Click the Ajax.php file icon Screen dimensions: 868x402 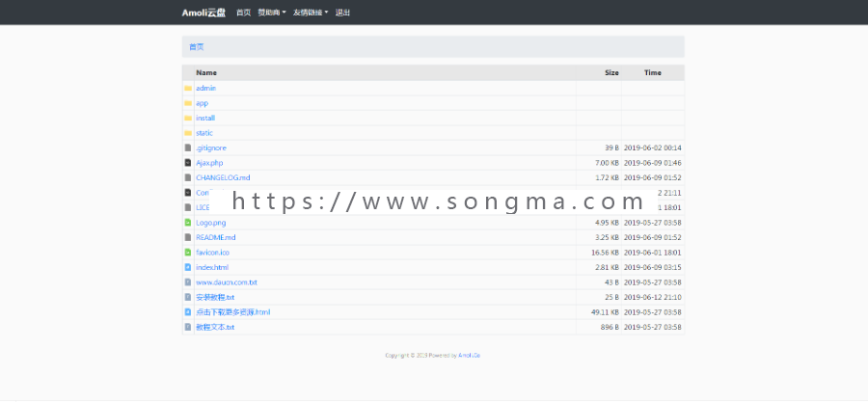188,163
